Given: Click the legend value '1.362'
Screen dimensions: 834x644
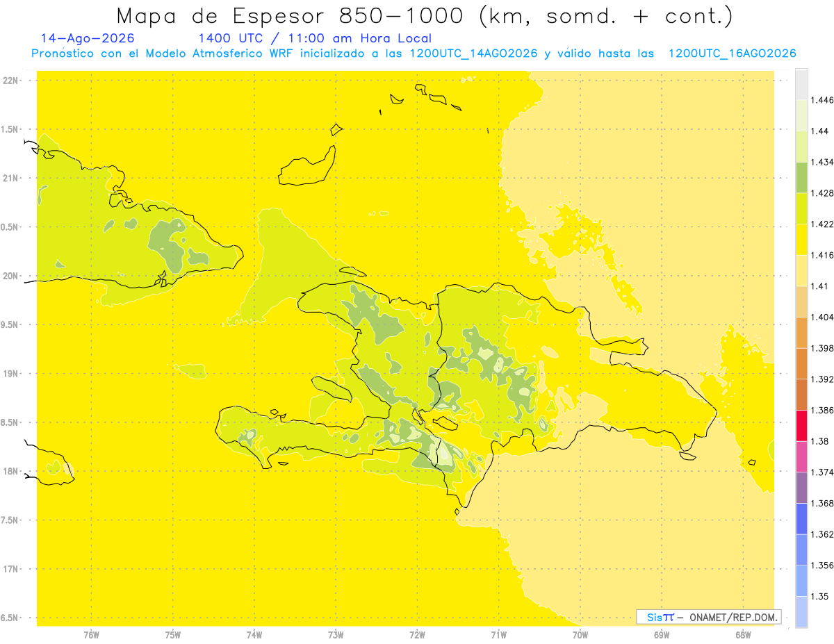Looking at the screenshot, I should pyautogui.click(x=821, y=534).
